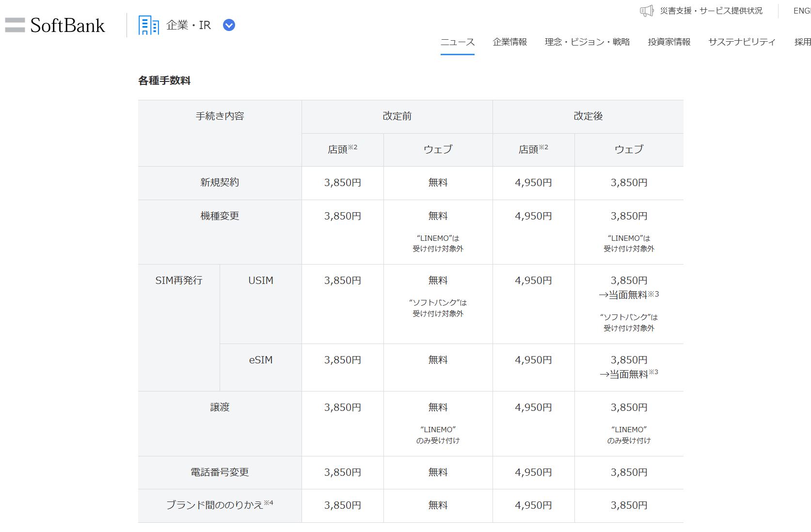This screenshot has width=811, height=532.
Task: Click 機種変更 pre-revision “LINEMO”は受け付け対象外 note
Action: coord(438,243)
